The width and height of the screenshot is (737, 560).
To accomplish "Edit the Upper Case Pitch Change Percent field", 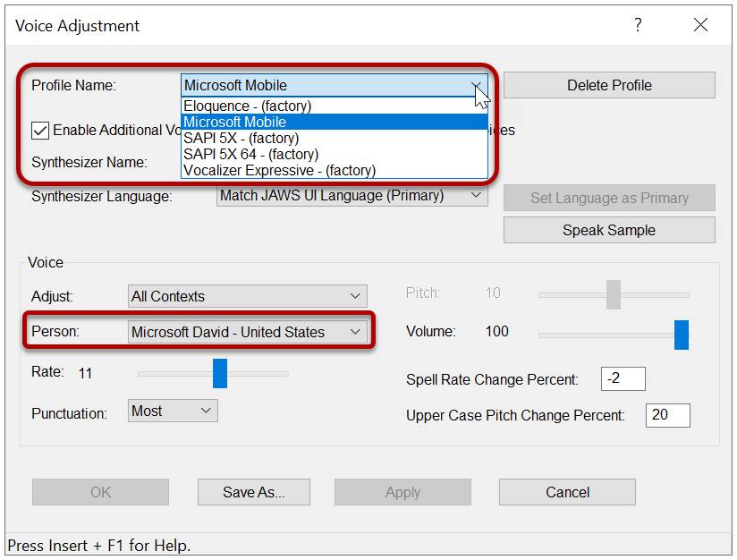I will click(x=668, y=414).
